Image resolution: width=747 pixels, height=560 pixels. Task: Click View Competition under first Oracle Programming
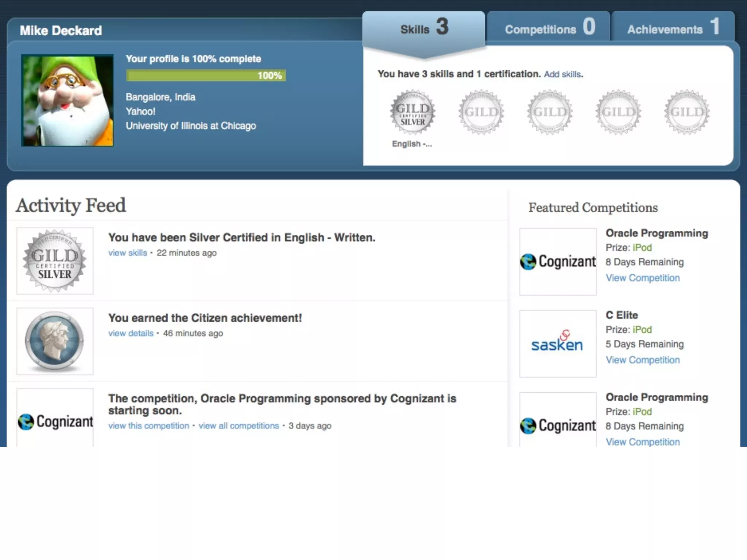pyautogui.click(x=643, y=278)
